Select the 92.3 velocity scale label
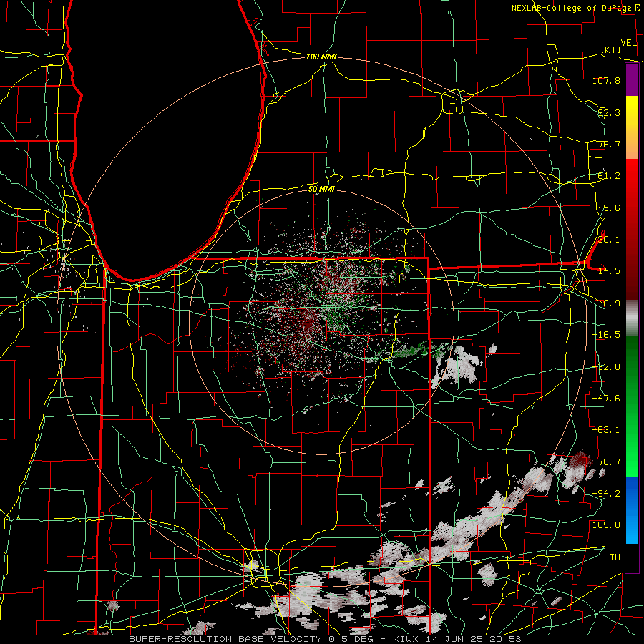The width and height of the screenshot is (644, 644). click(609, 112)
